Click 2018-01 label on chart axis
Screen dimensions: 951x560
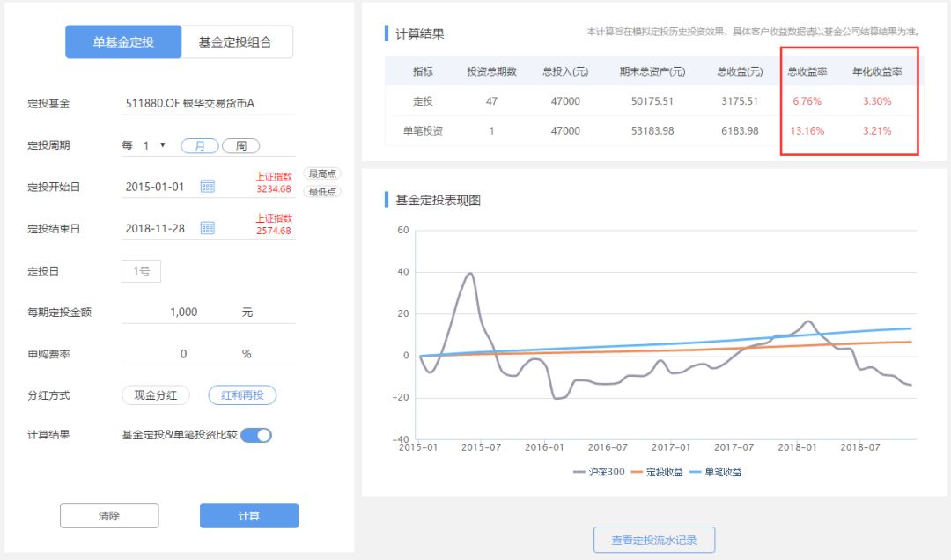(797, 447)
